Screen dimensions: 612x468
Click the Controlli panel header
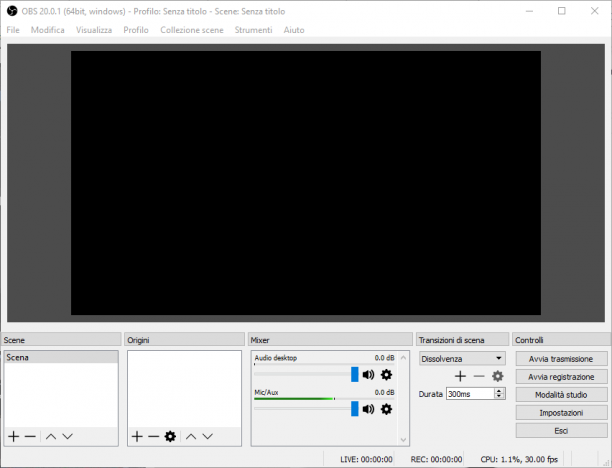(562, 340)
